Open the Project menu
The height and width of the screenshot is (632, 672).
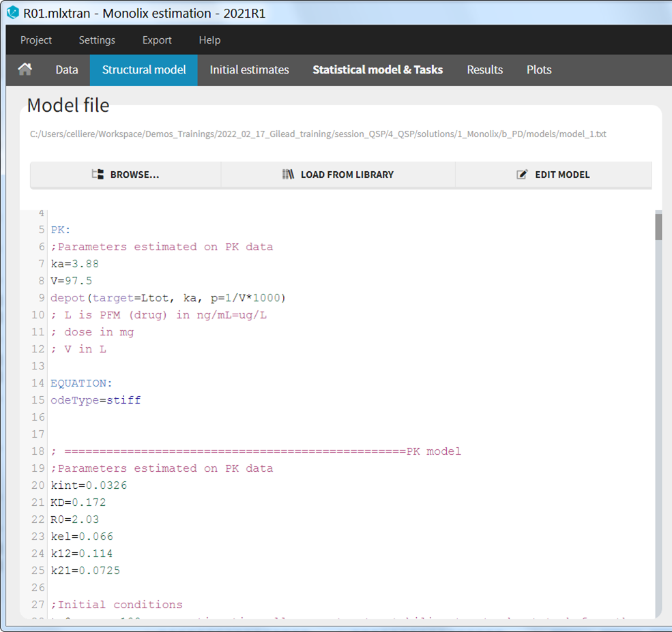[x=36, y=40]
